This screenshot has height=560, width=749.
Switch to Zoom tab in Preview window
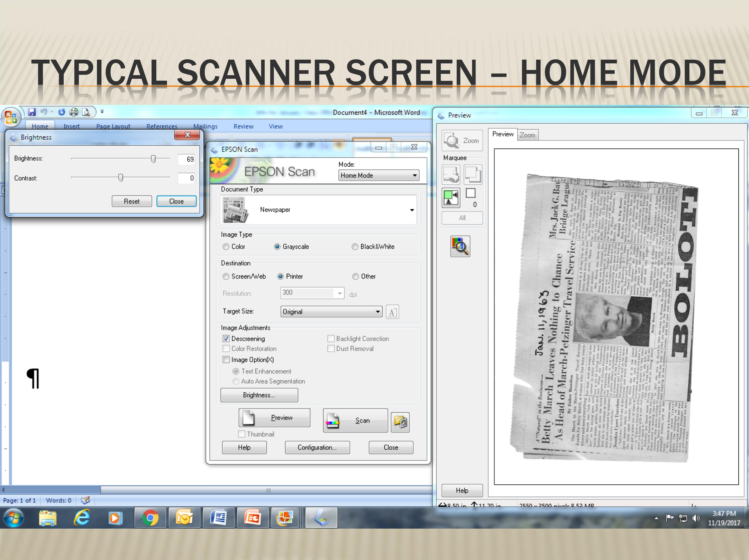coord(527,135)
